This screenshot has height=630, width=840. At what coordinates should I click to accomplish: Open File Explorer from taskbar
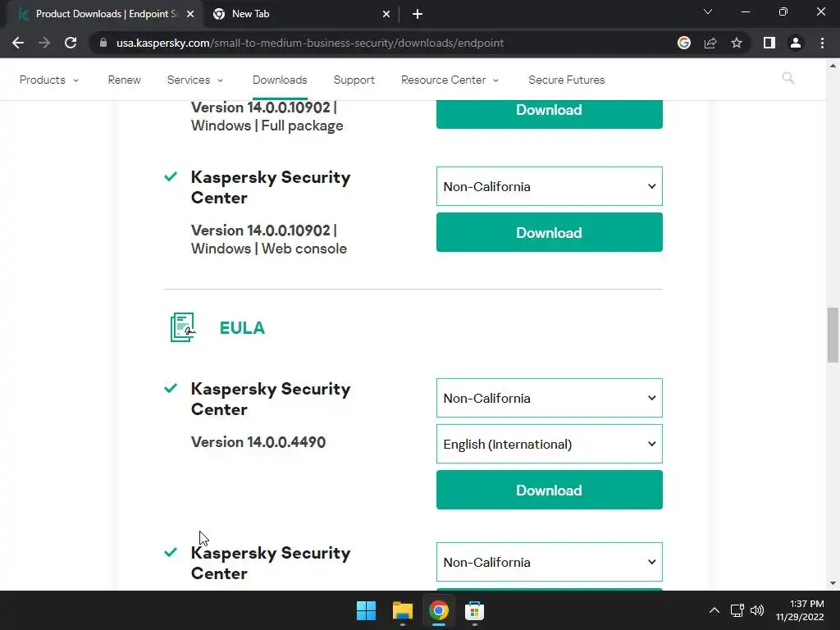click(402, 610)
